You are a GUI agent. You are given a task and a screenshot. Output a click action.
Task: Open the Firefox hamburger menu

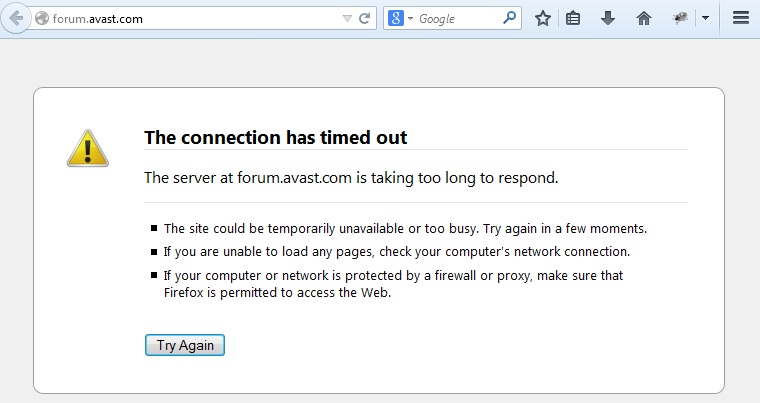[741, 18]
